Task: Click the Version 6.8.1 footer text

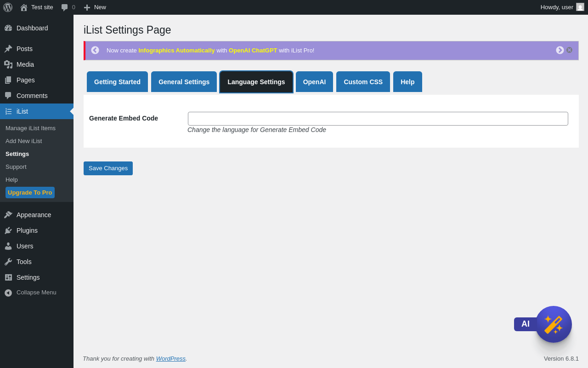Action: (561, 359)
